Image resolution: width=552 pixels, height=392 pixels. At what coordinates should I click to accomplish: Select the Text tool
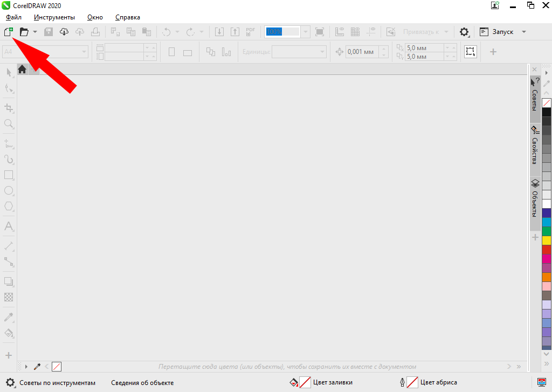point(9,226)
